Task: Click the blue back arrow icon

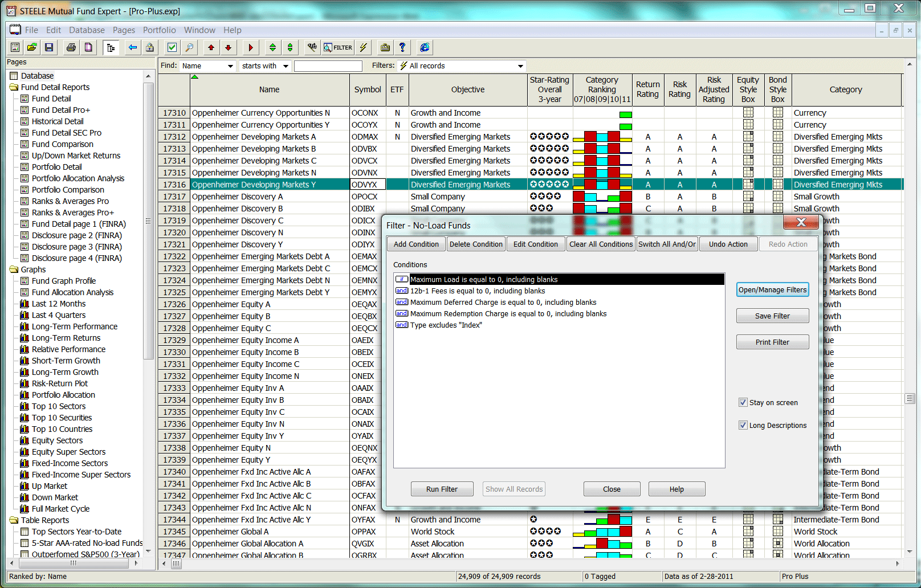Action: coord(133,47)
